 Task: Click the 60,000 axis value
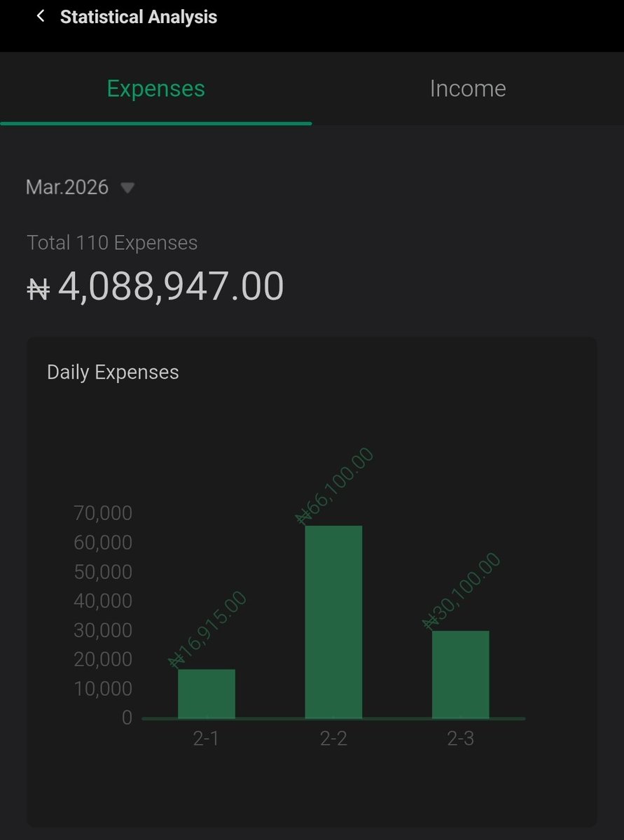[x=103, y=543]
